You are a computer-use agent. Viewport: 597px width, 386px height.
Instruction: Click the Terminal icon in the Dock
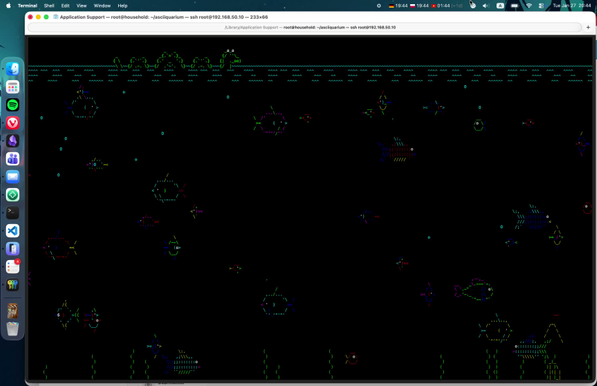[13, 212]
